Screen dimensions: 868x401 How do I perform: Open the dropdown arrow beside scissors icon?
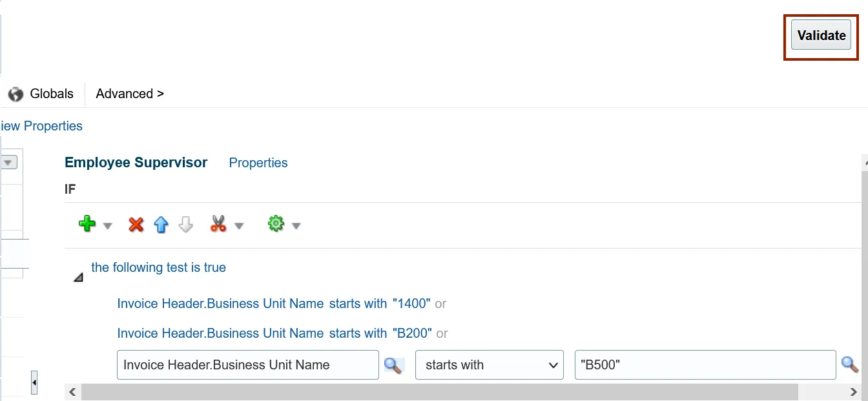point(239,226)
